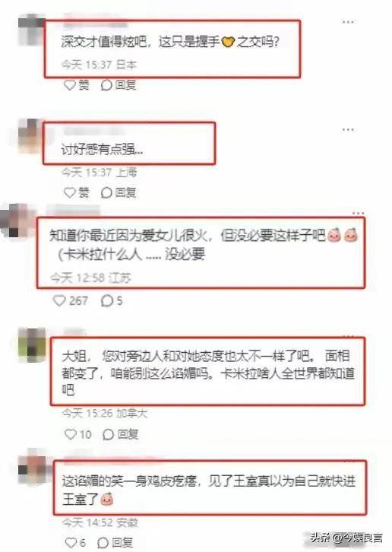Open the 5 replies on 江苏 comment
This screenshot has width=392, height=552.
coord(112,300)
